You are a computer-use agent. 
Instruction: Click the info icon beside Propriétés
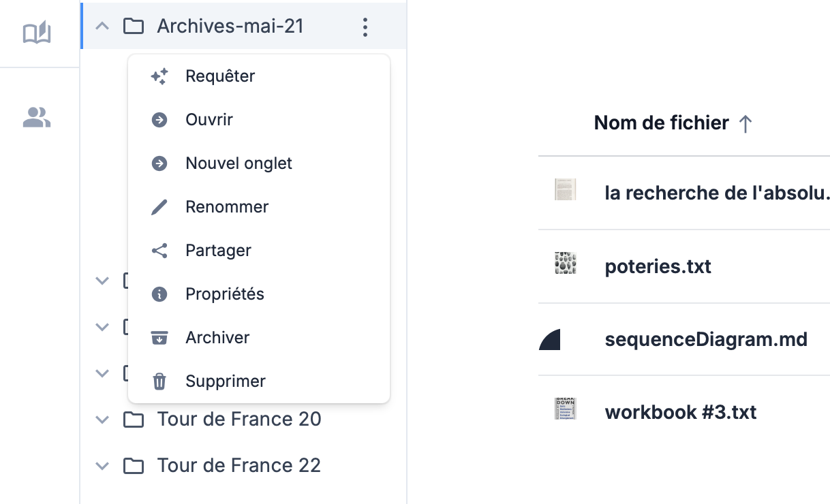click(159, 294)
